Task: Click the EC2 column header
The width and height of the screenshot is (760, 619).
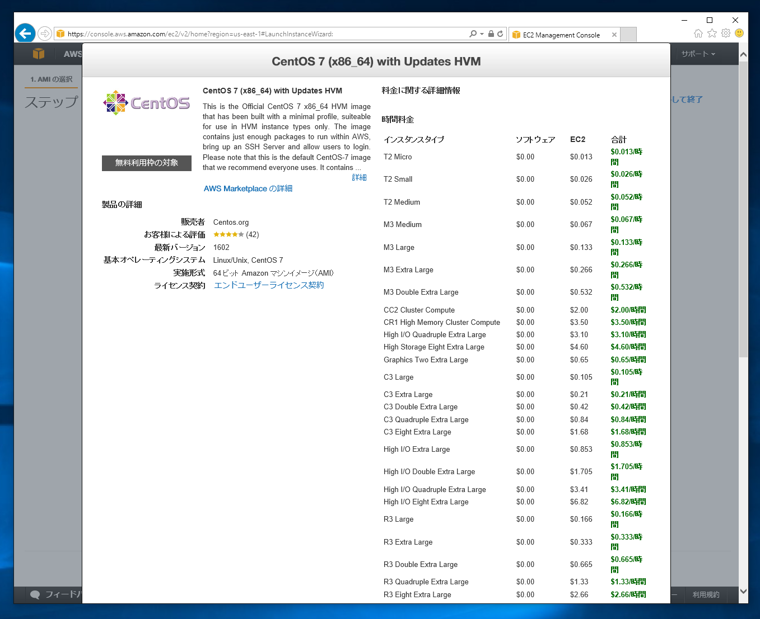Action: coord(577,140)
